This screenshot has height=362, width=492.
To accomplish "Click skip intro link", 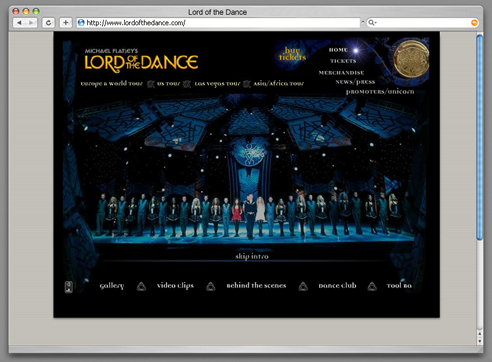I will pyautogui.click(x=252, y=256).
